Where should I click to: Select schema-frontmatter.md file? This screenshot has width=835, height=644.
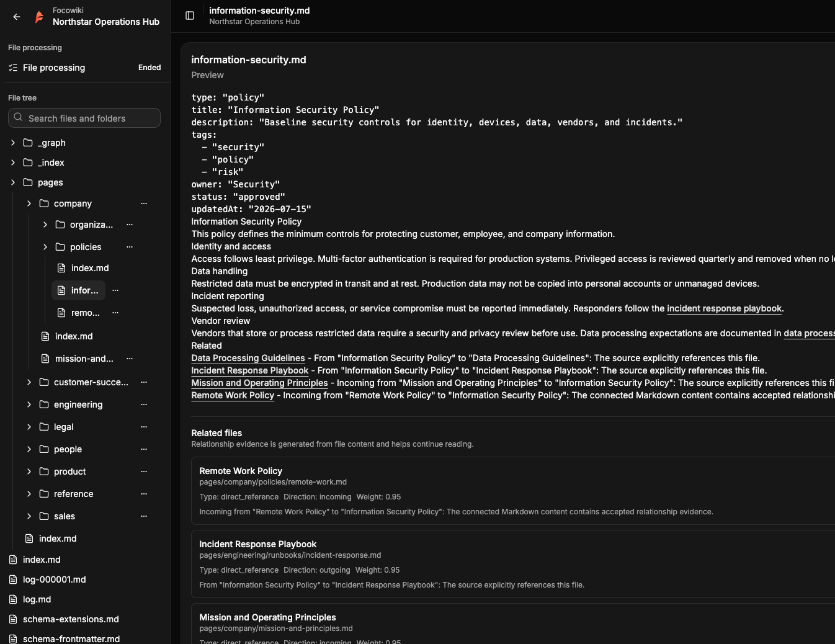tap(71, 638)
